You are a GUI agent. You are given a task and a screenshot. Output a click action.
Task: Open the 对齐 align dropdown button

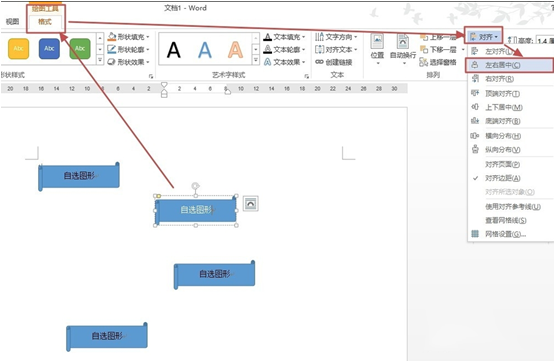[x=483, y=37]
